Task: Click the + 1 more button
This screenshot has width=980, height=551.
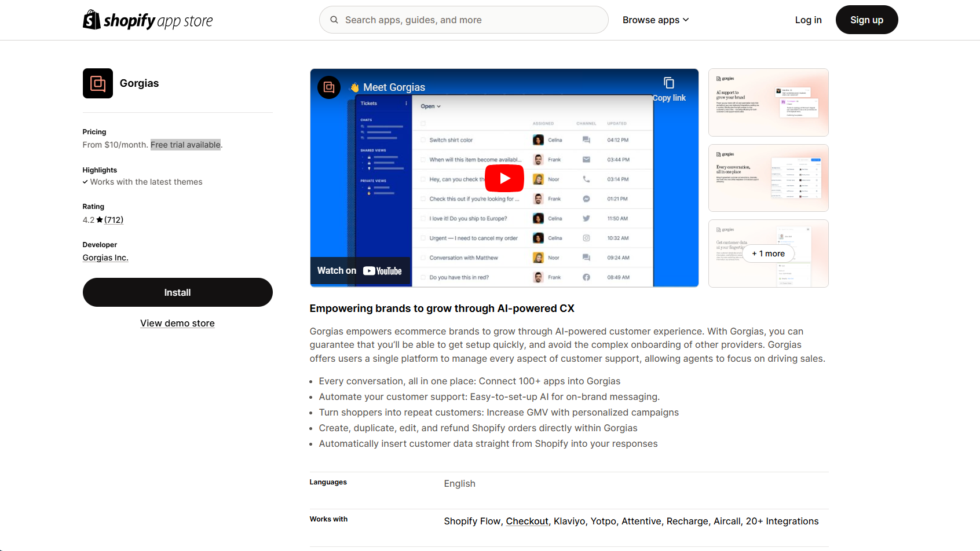Action: pyautogui.click(x=768, y=254)
